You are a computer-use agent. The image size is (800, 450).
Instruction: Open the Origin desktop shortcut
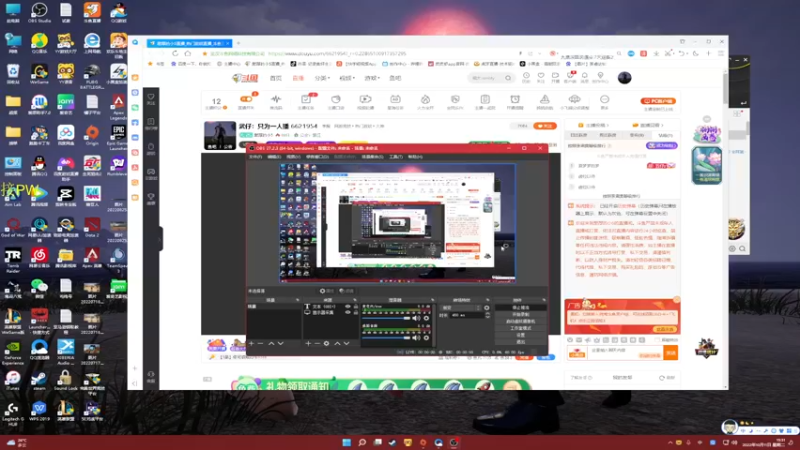coord(92,135)
